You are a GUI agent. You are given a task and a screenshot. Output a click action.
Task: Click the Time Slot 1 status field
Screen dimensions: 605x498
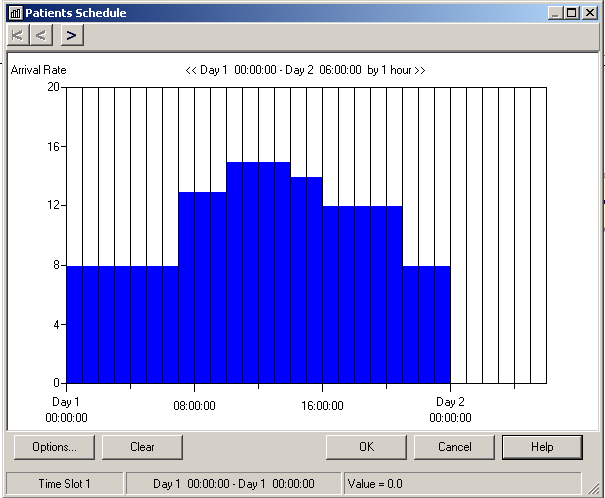click(x=65, y=484)
